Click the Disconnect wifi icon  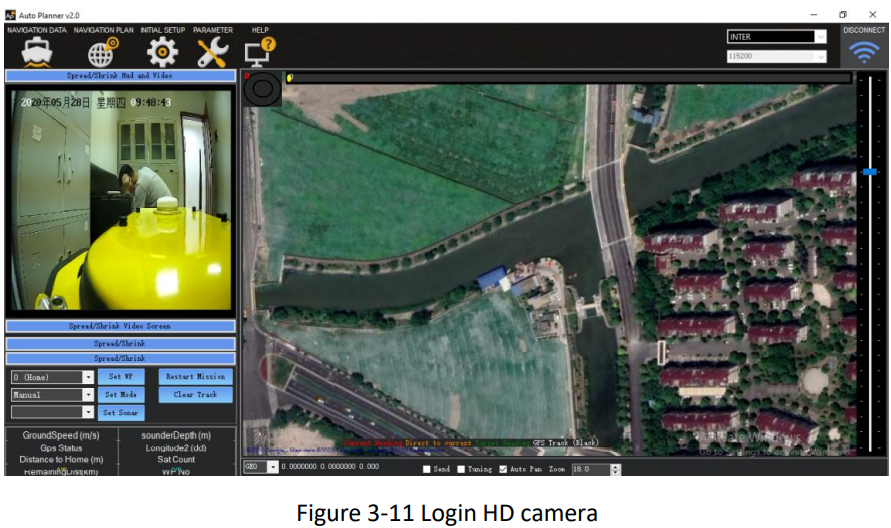[864, 52]
